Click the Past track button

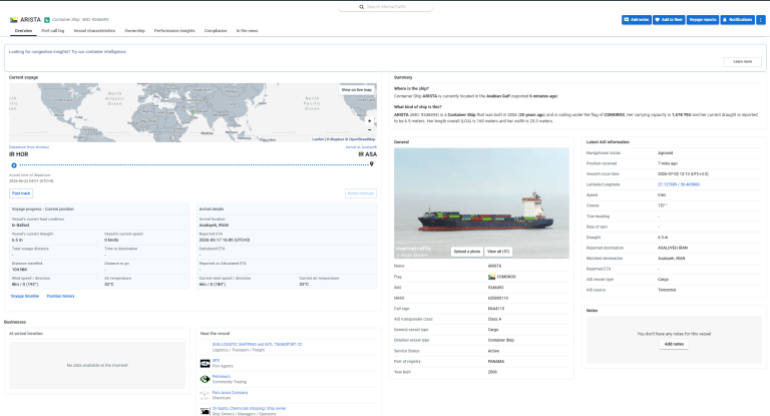pos(21,194)
